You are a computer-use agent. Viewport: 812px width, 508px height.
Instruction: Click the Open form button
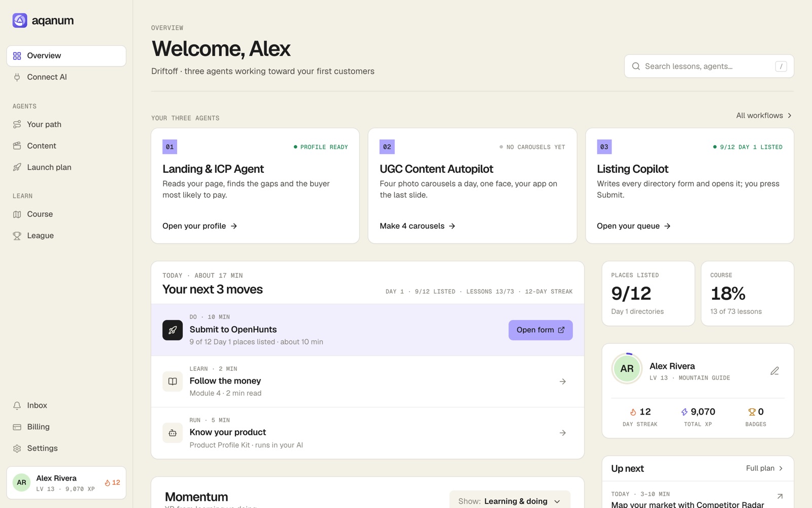click(540, 330)
